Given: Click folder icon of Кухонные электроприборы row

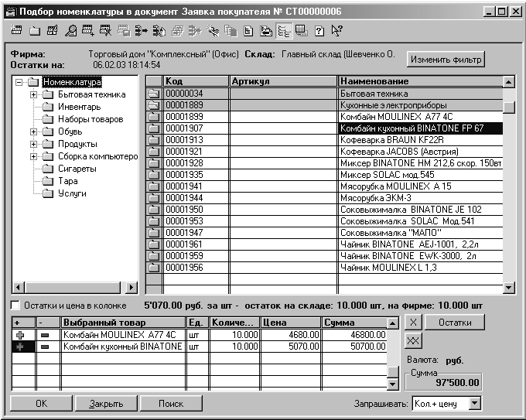Looking at the screenshot, I should click(154, 105).
